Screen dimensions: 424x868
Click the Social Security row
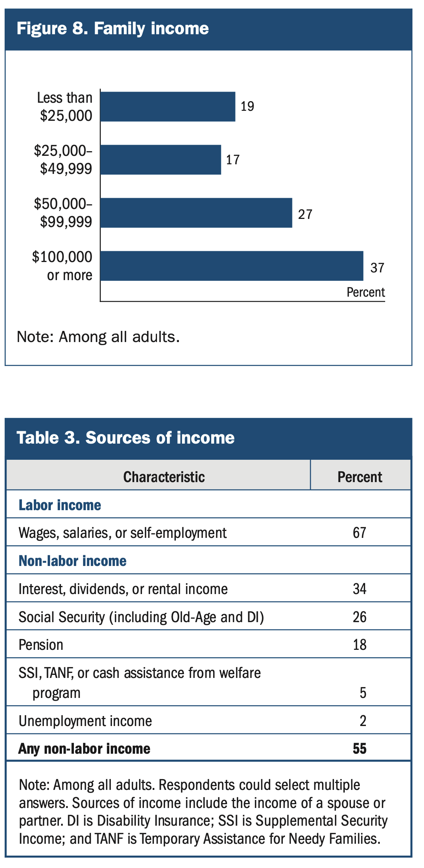pos(141,617)
